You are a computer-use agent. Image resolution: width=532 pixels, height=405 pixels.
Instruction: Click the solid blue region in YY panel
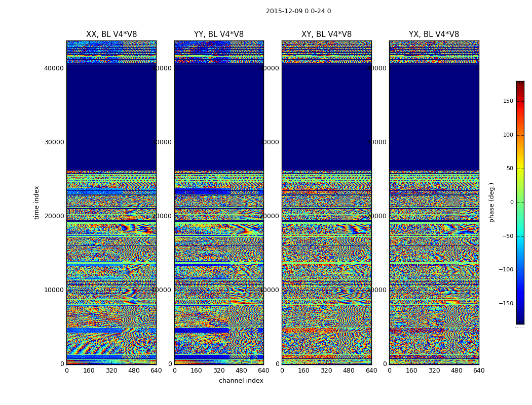point(219,116)
